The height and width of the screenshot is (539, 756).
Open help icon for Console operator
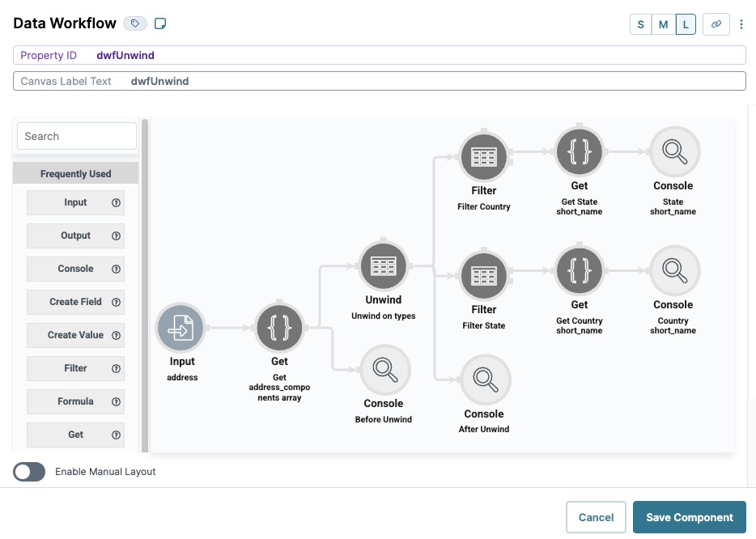pos(116,269)
